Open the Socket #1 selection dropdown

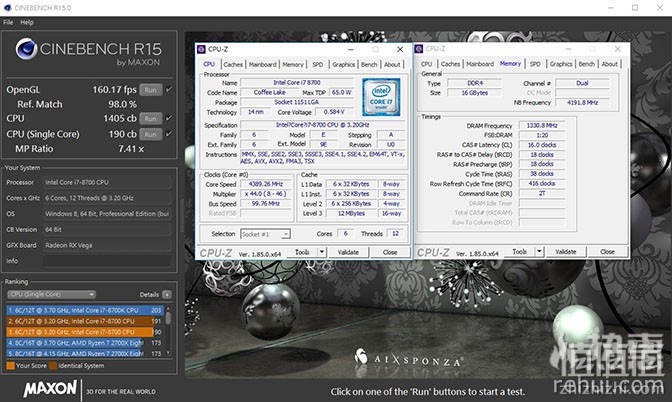(265, 234)
